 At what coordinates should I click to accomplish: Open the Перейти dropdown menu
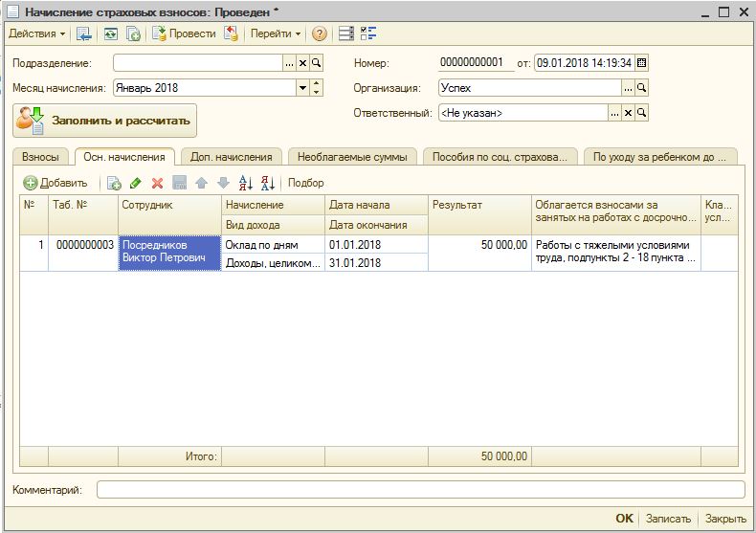tap(276, 33)
